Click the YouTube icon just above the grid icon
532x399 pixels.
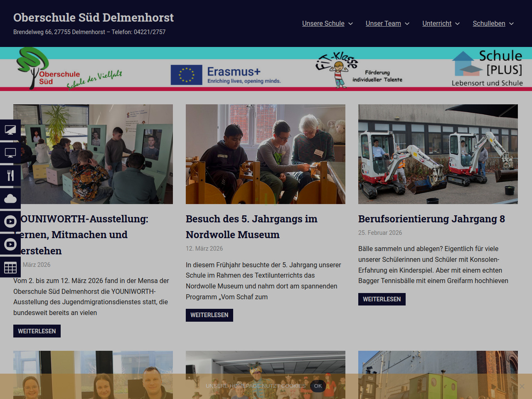(x=10, y=244)
